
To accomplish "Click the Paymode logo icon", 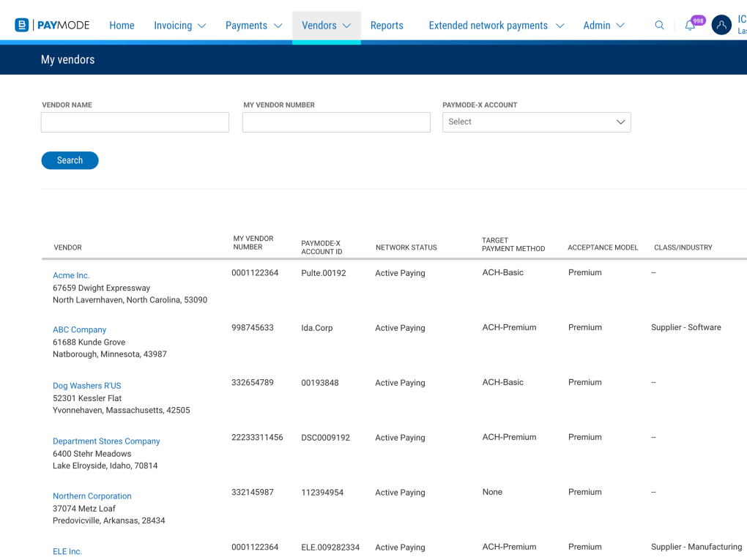I will [x=22, y=26].
